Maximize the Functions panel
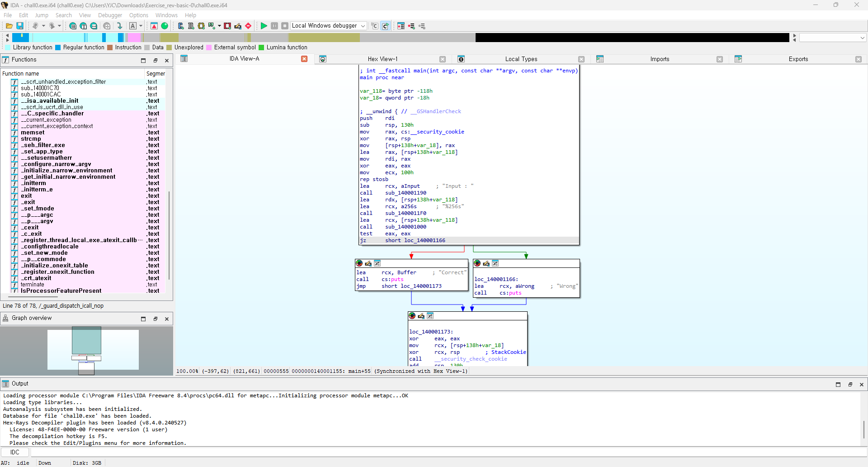This screenshot has height=467, width=868. click(143, 60)
